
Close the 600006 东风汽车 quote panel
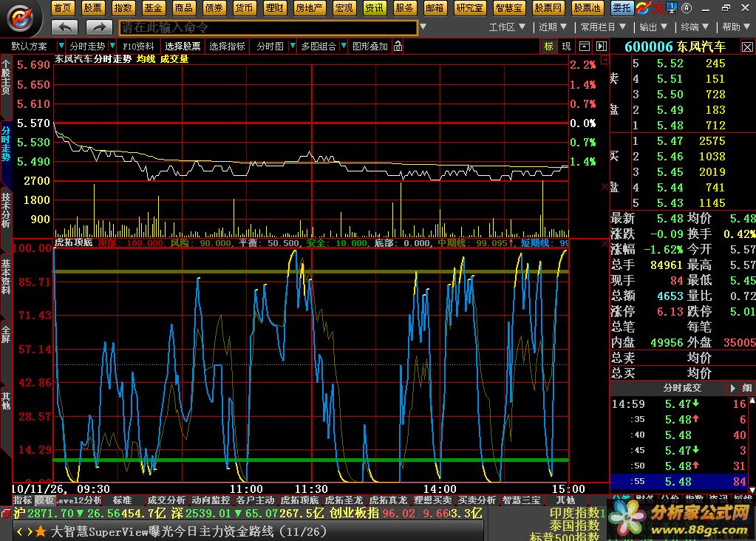pyautogui.click(x=747, y=47)
